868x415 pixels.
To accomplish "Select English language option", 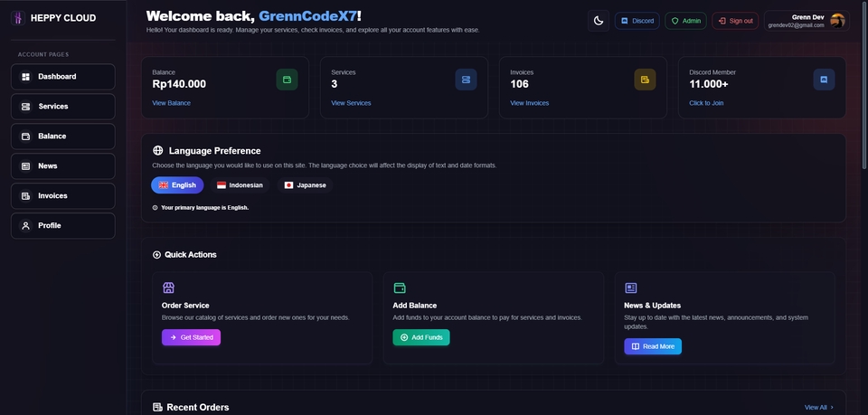I will [177, 185].
